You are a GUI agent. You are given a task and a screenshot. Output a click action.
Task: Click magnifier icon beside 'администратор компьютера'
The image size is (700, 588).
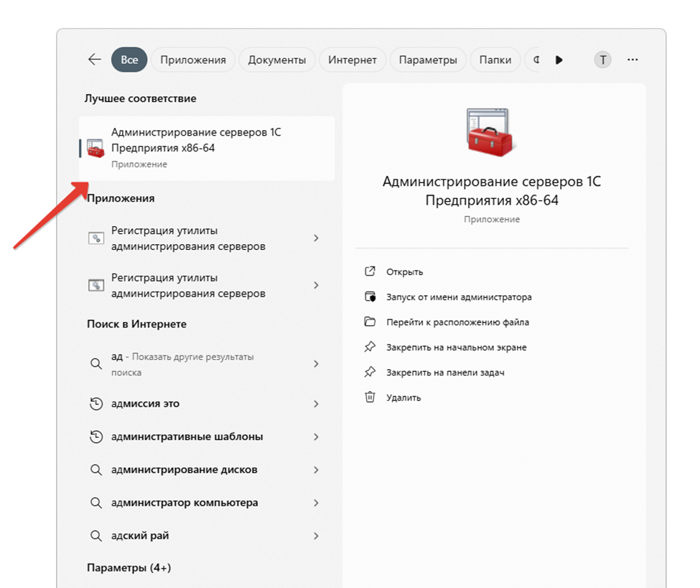[x=96, y=503]
